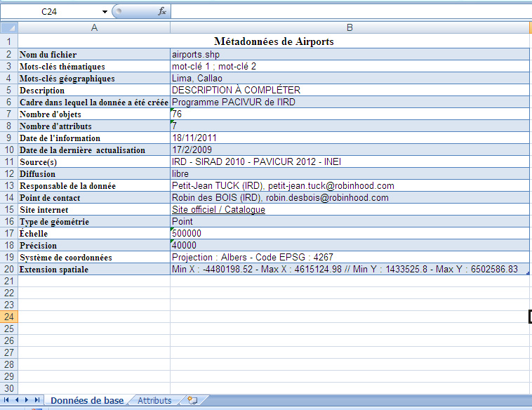Screen dimensions: 532x410
Task: Go to first sheet navigation arrow
Action: coord(8,400)
